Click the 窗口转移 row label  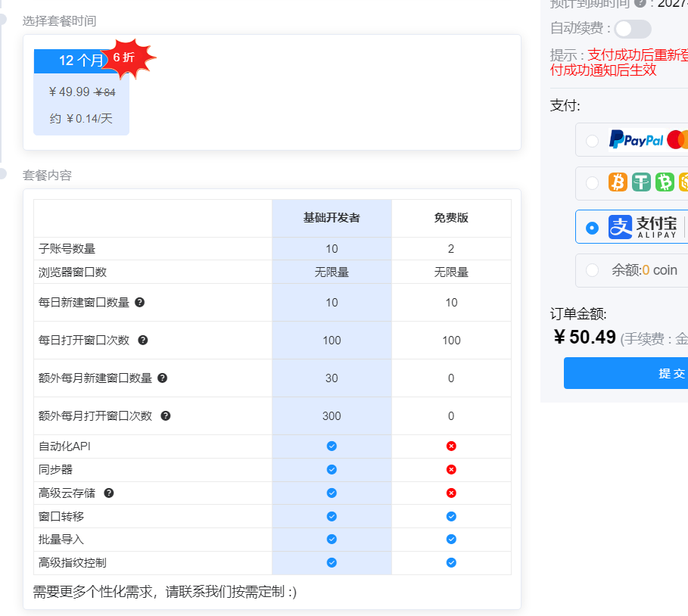pyautogui.click(x=61, y=516)
